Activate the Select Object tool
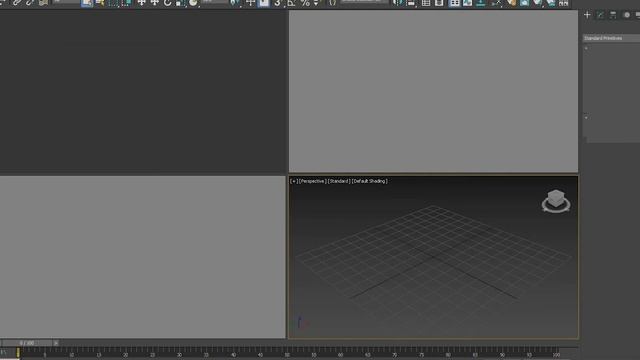Image resolution: width=640 pixels, height=360 pixels. (87, 3)
